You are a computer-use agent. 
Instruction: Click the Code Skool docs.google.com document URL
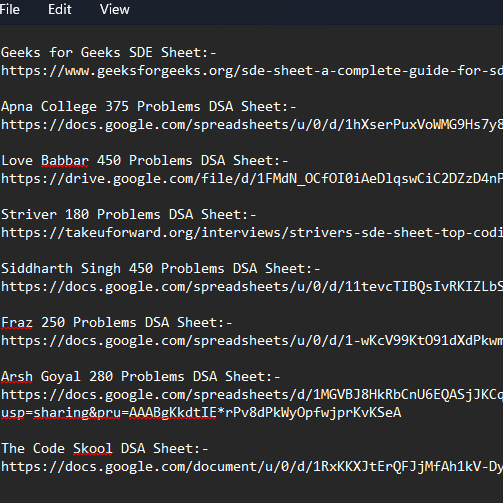[x=252, y=467]
